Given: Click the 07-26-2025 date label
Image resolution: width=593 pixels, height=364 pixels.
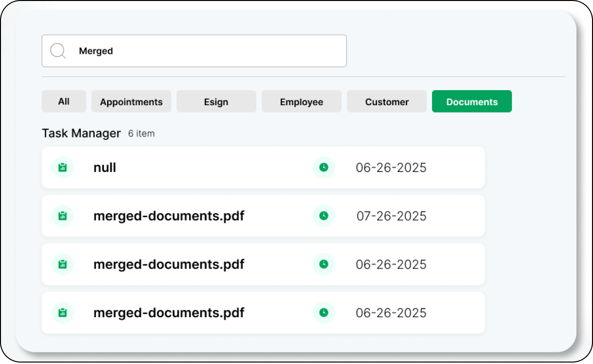Looking at the screenshot, I should [x=391, y=216].
